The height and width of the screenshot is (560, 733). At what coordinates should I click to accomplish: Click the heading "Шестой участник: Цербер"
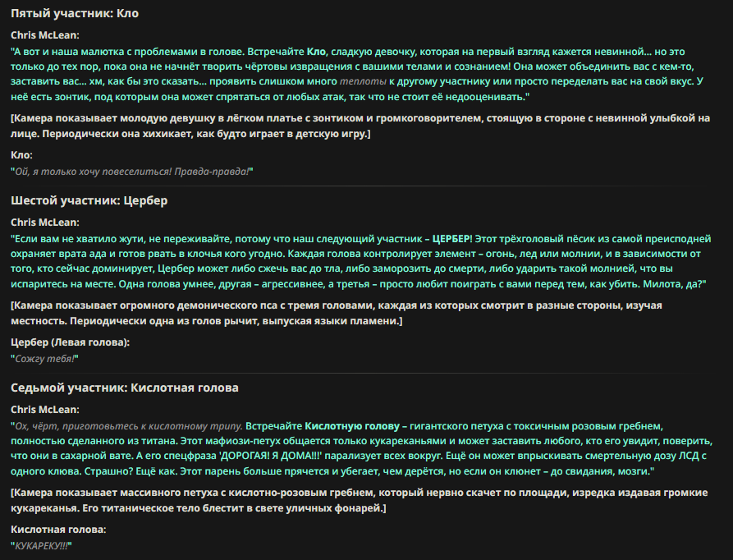click(89, 200)
